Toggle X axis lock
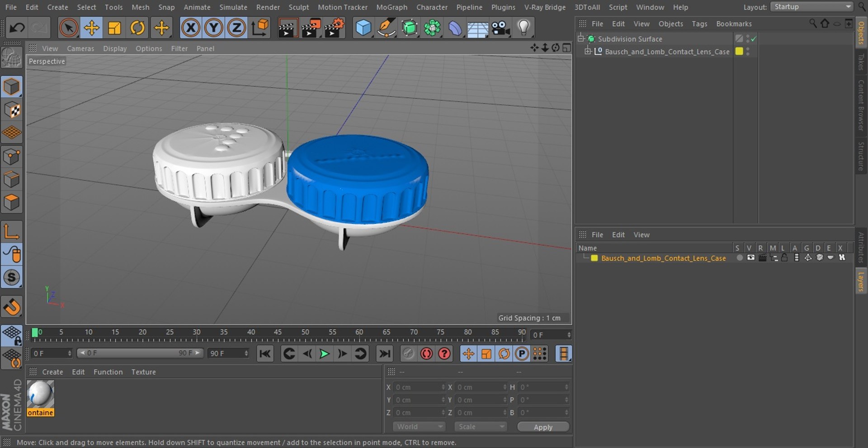 click(191, 28)
